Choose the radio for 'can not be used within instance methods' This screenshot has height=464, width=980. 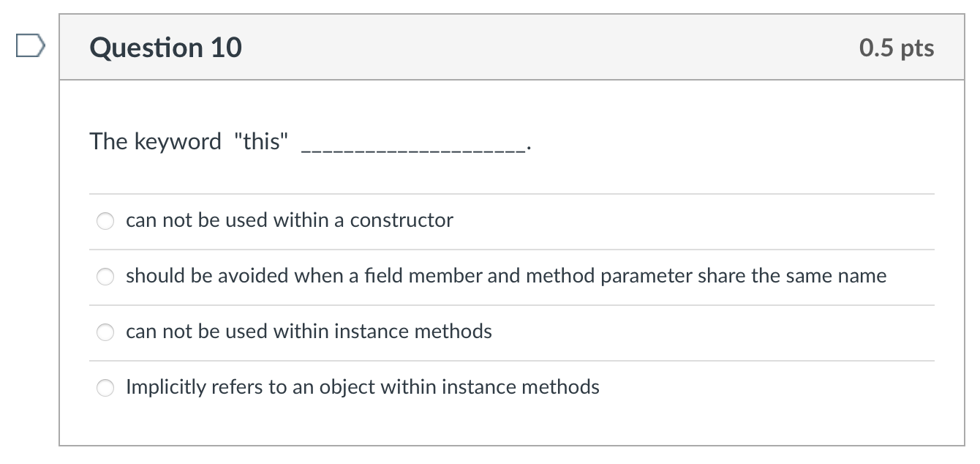[x=106, y=332]
